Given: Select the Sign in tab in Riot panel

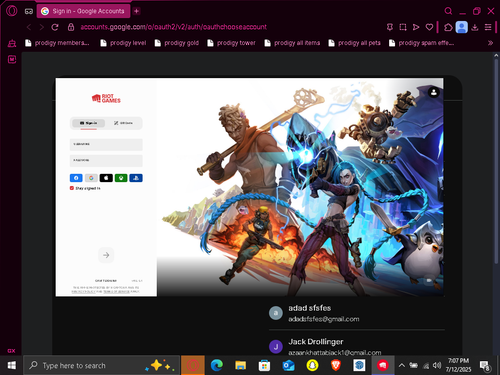Looking at the screenshot, I should (x=89, y=123).
